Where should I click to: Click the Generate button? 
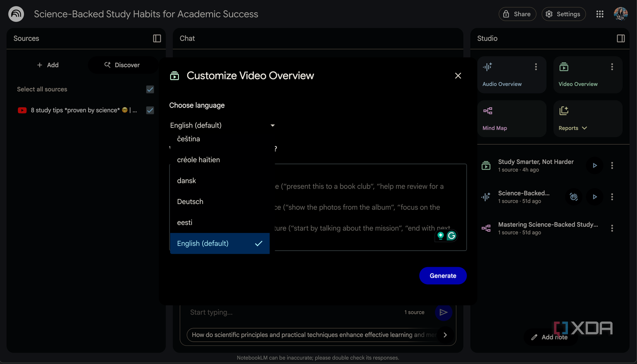[x=443, y=276]
